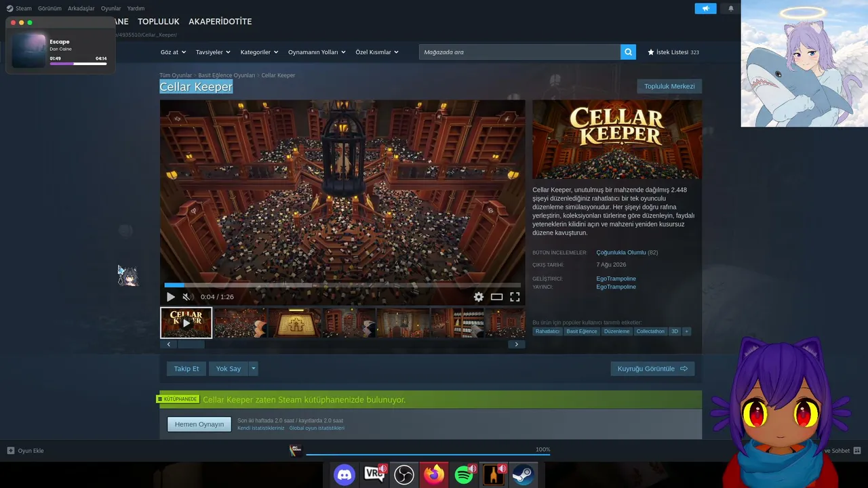Open the orange bottle game taskbar icon
The width and height of the screenshot is (868, 488).
494,474
